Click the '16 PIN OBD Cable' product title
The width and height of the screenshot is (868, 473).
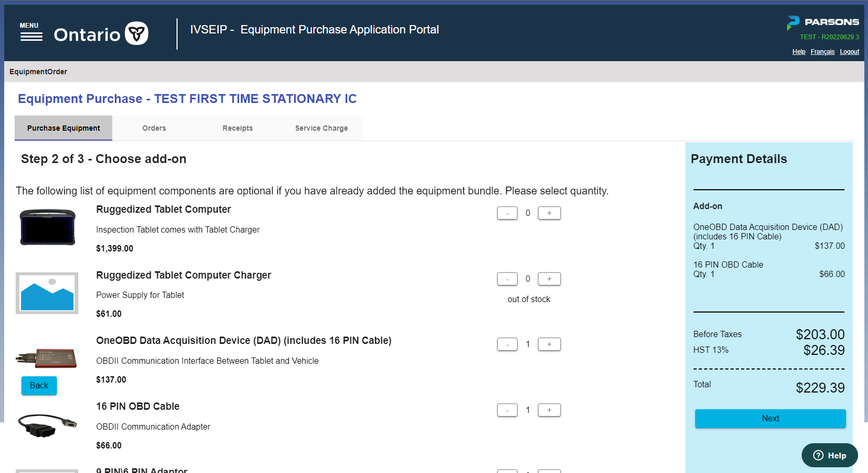tap(138, 406)
